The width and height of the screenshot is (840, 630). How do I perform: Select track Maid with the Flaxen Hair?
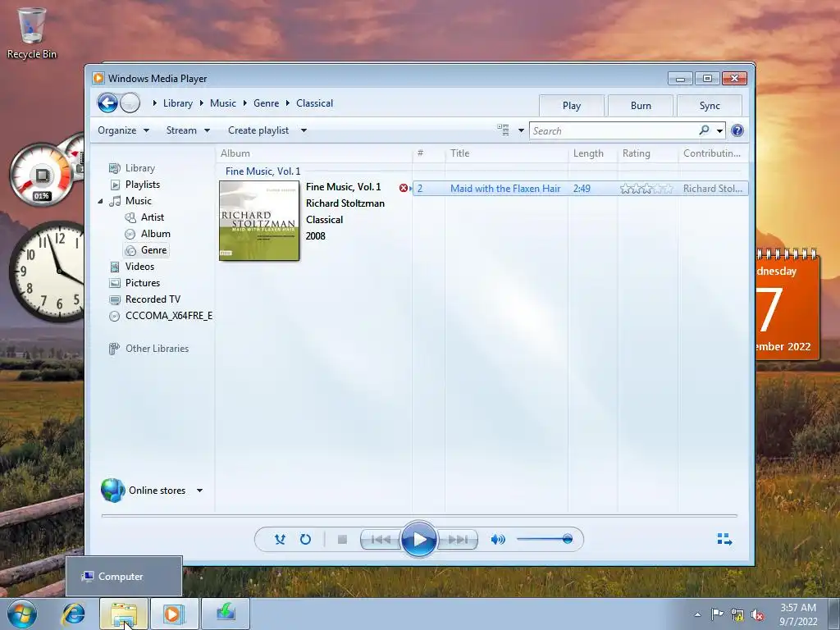(x=505, y=189)
